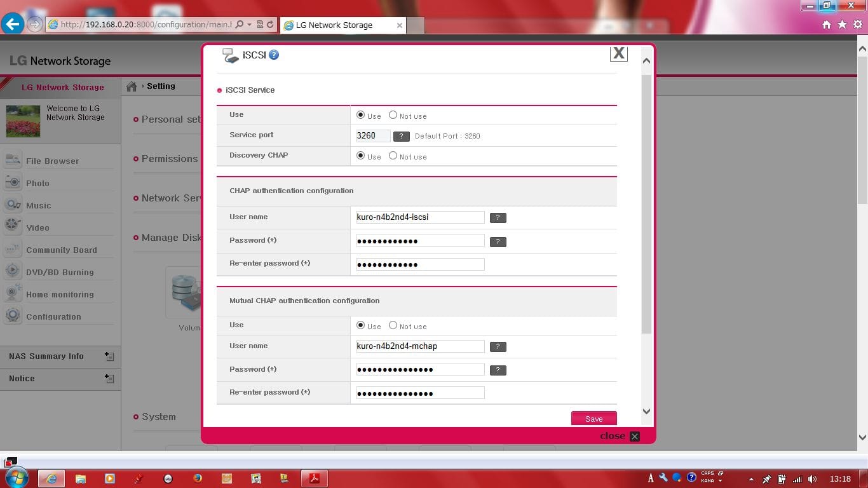The height and width of the screenshot is (488, 868).
Task: Expand the Notice panel
Action: [109, 379]
